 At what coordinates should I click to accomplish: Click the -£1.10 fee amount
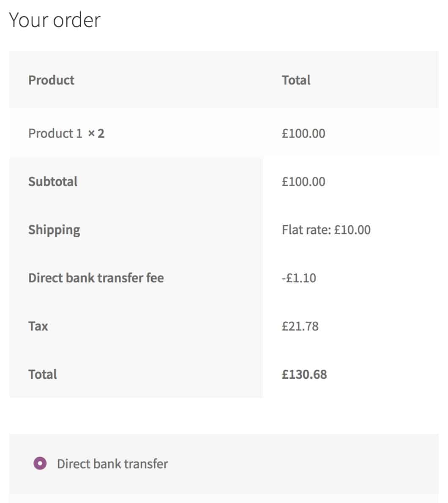299,278
